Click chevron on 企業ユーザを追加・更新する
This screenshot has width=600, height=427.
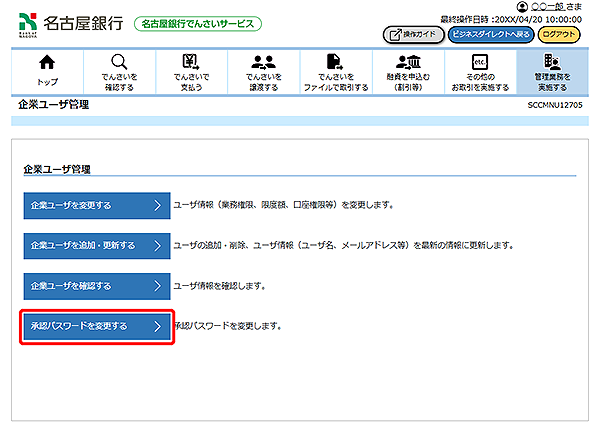[x=157, y=246]
